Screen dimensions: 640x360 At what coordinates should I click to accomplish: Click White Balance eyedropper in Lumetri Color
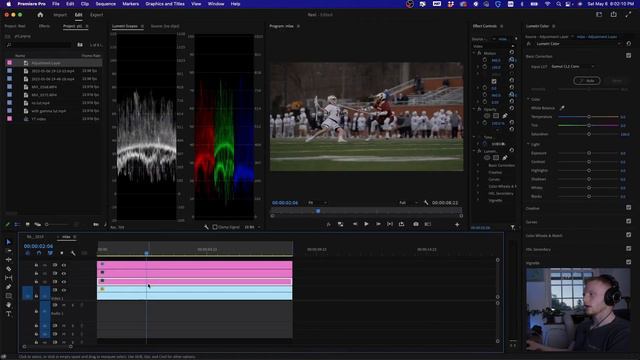[x=562, y=108]
